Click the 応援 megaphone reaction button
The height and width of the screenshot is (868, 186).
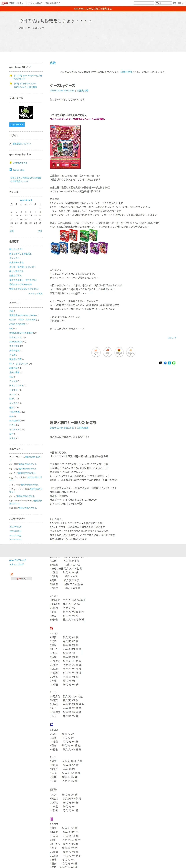(x=107, y=352)
